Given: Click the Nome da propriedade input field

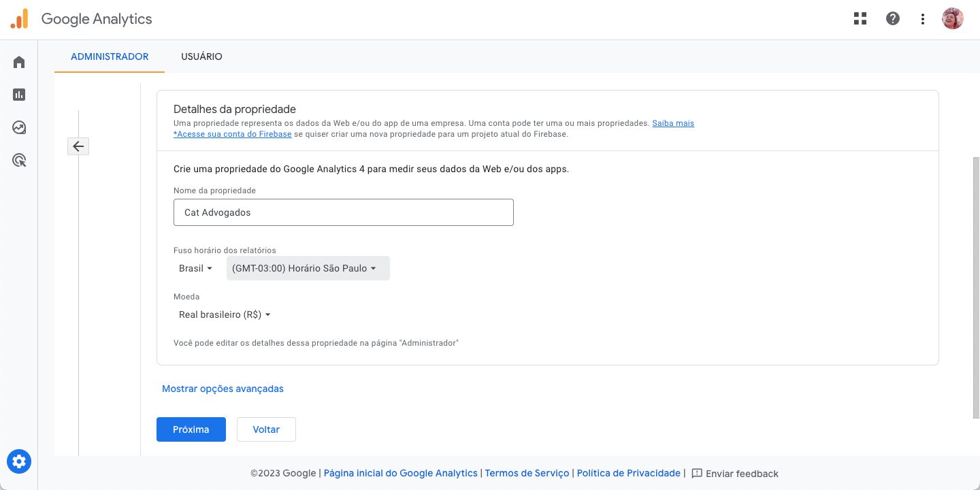Looking at the screenshot, I should click(x=344, y=212).
